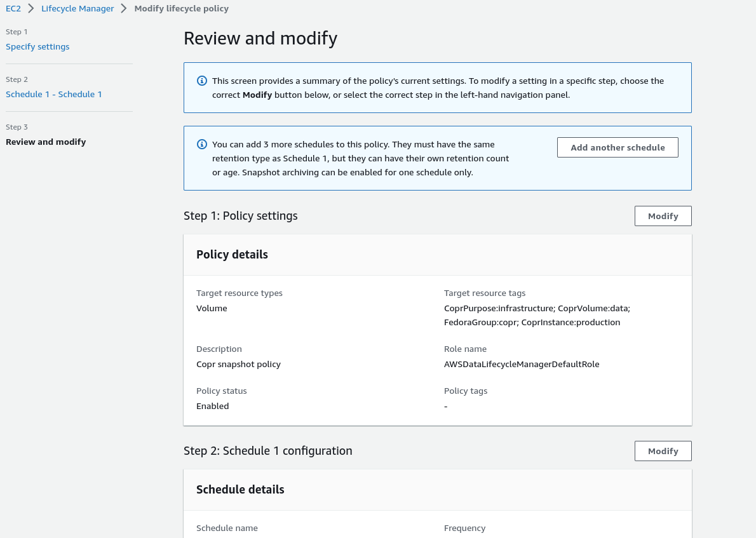Open the EC2 breadcrumb link
This screenshot has width=756, height=538.
pos(13,8)
